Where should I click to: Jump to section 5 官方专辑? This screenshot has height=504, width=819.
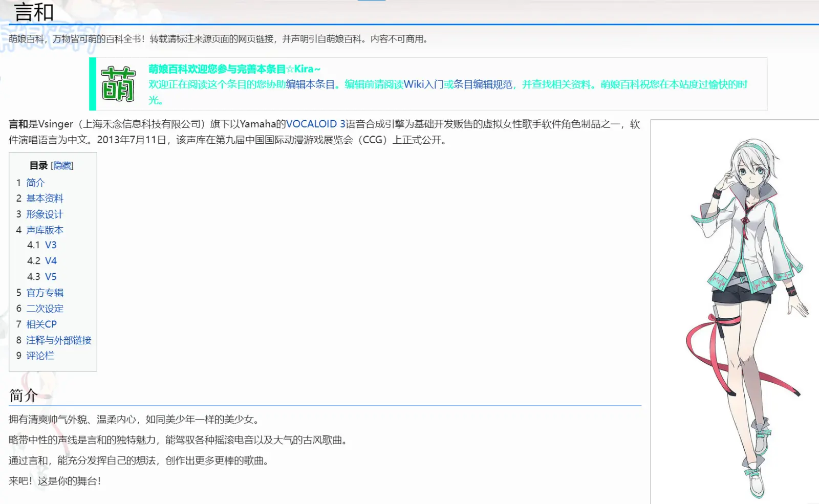pyautogui.click(x=45, y=293)
